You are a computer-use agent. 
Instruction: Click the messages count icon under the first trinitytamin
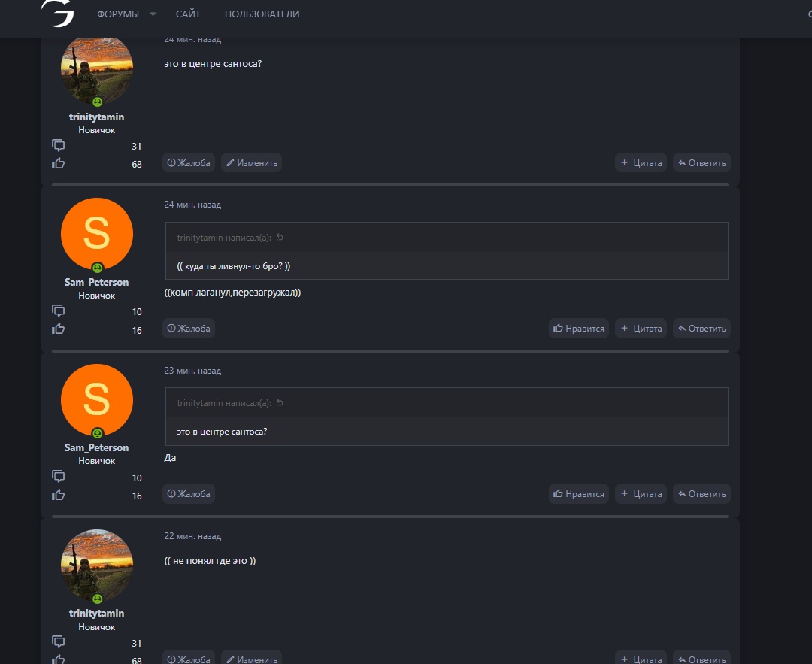pos(59,145)
